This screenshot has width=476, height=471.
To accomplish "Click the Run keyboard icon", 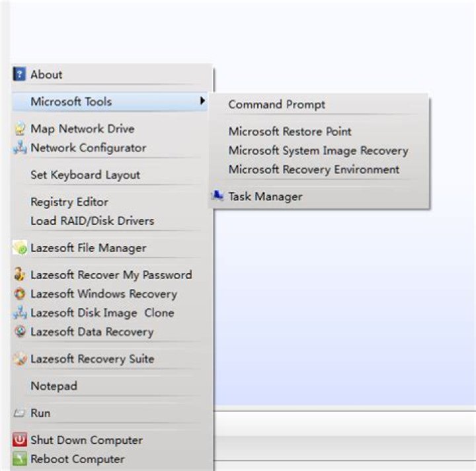I will click(x=19, y=413).
